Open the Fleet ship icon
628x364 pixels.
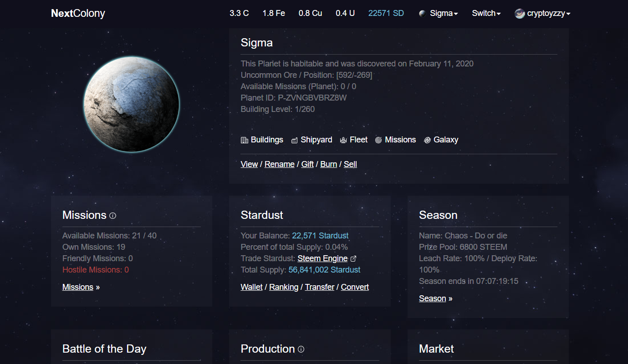(343, 140)
